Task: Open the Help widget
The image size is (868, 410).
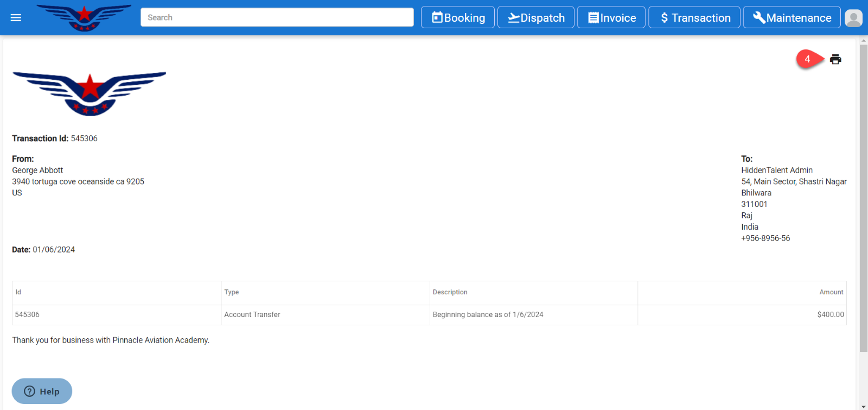Action: (x=42, y=391)
